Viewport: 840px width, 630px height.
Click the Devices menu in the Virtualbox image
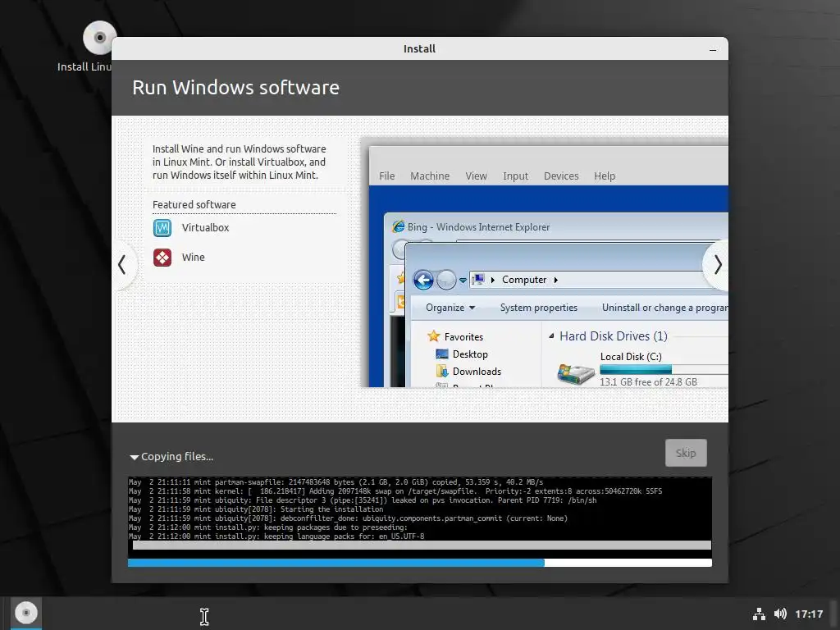[x=561, y=176]
